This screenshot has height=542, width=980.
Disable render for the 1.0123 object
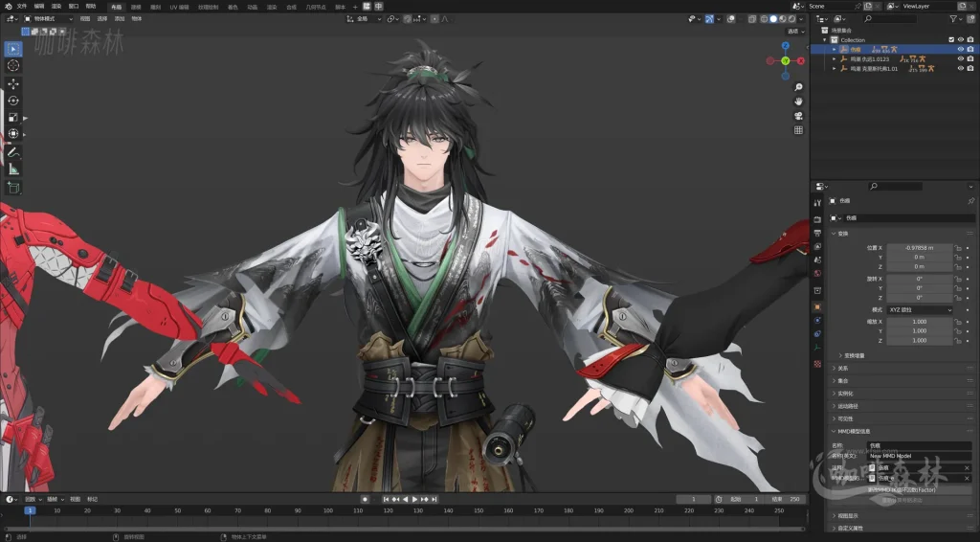970,58
